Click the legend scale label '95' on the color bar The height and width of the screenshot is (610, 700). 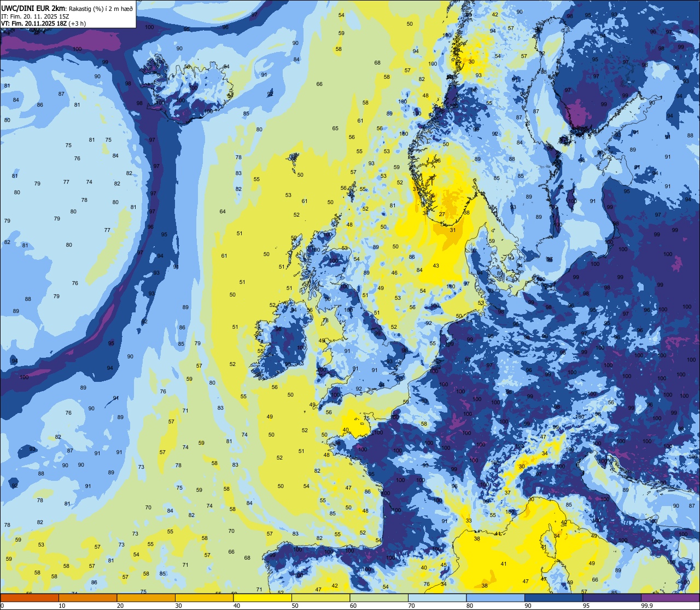pyautogui.click(x=586, y=606)
